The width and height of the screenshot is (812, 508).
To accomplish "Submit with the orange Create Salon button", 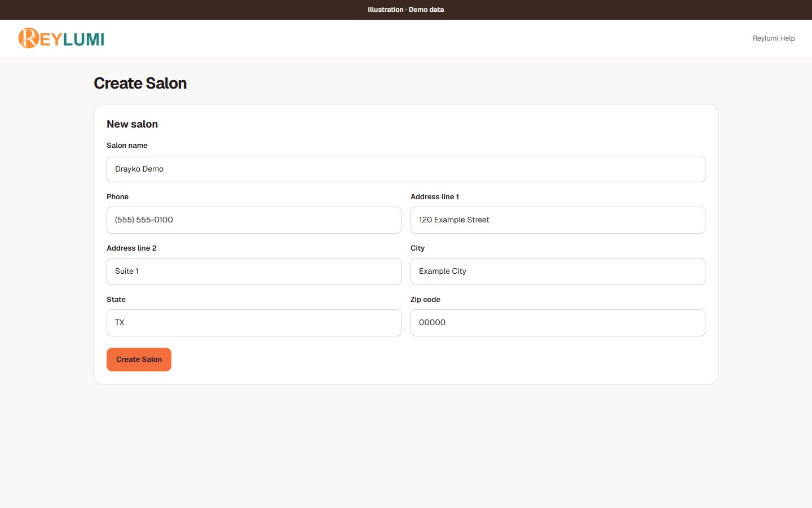I will [x=139, y=360].
